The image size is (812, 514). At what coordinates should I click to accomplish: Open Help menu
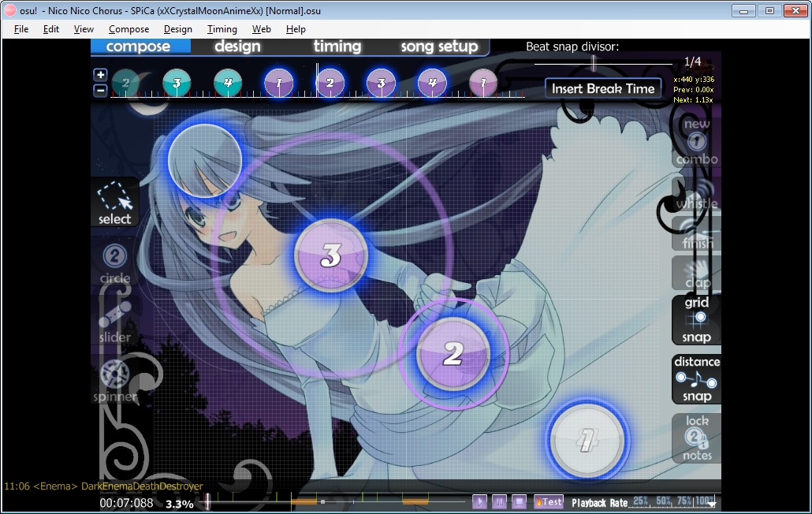pyautogui.click(x=296, y=29)
